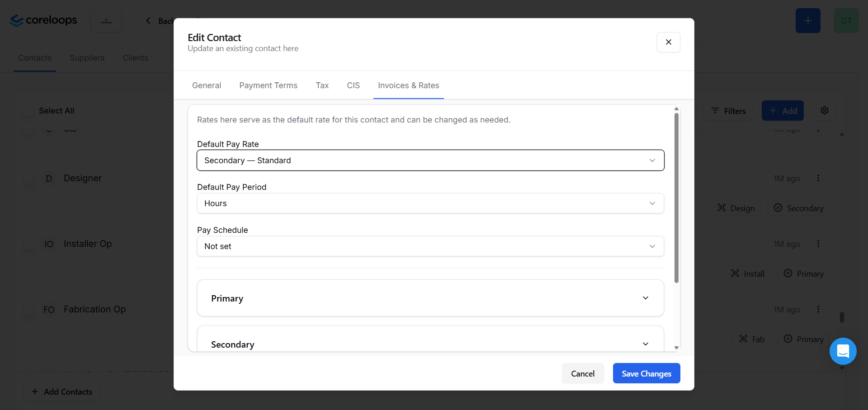Viewport: 868px width, 410px height.
Task: Open the Suppliers tab
Action: pyautogui.click(x=87, y=58)
